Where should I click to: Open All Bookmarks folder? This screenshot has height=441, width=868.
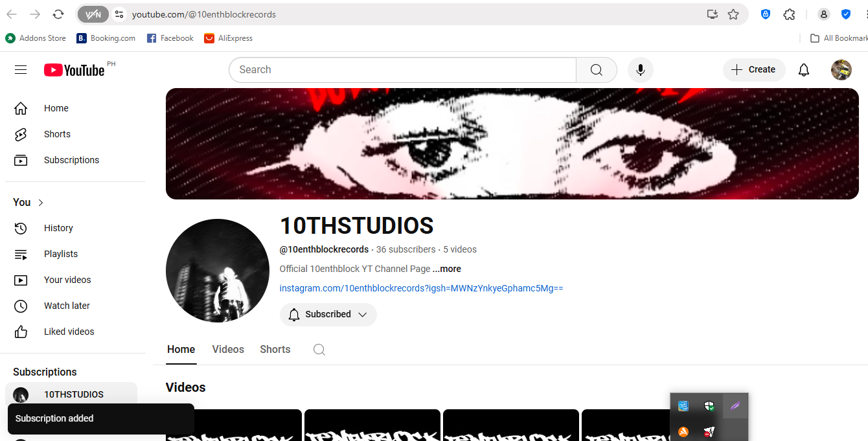point(839,38)
